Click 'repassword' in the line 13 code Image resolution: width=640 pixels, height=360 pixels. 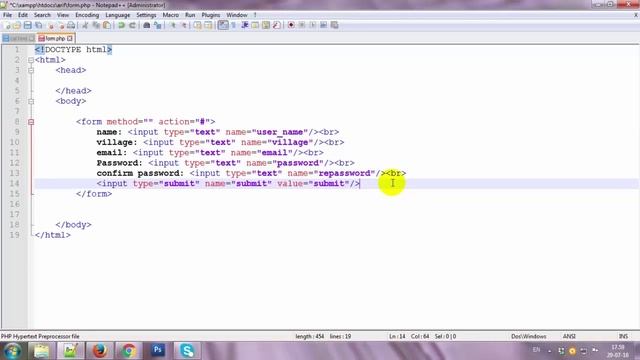pyautogui.click(x=344, y=173)
